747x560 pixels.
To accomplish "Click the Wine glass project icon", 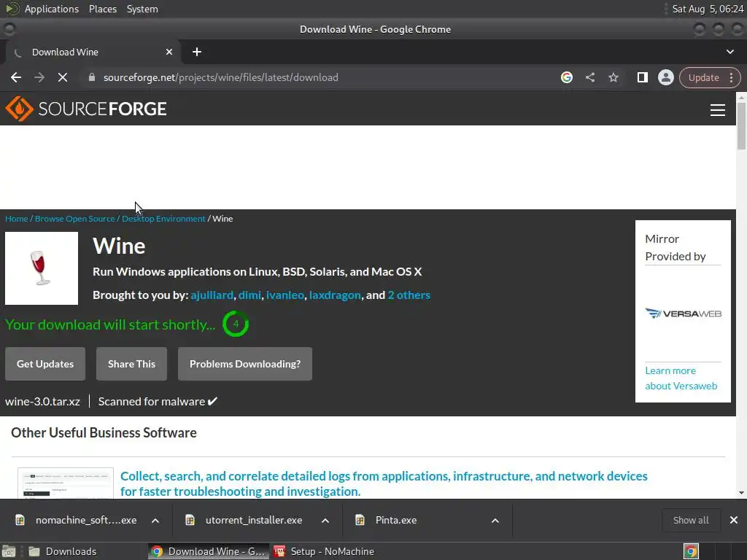I will click(42, 268).
